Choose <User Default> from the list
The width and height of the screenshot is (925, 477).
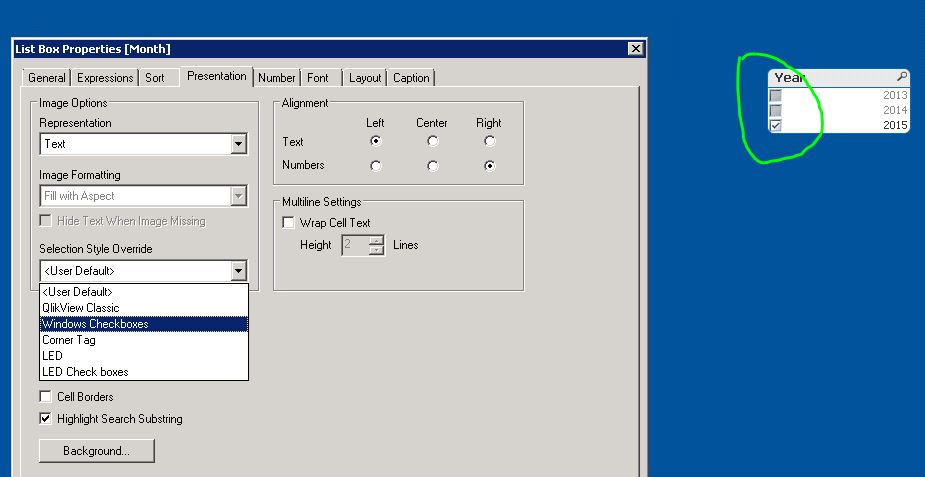144,292
